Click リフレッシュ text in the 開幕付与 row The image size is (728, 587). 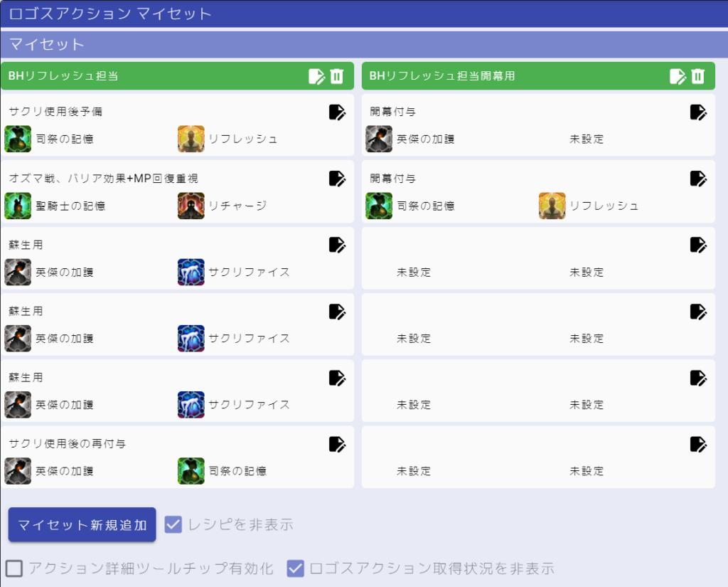click(604, 206)
